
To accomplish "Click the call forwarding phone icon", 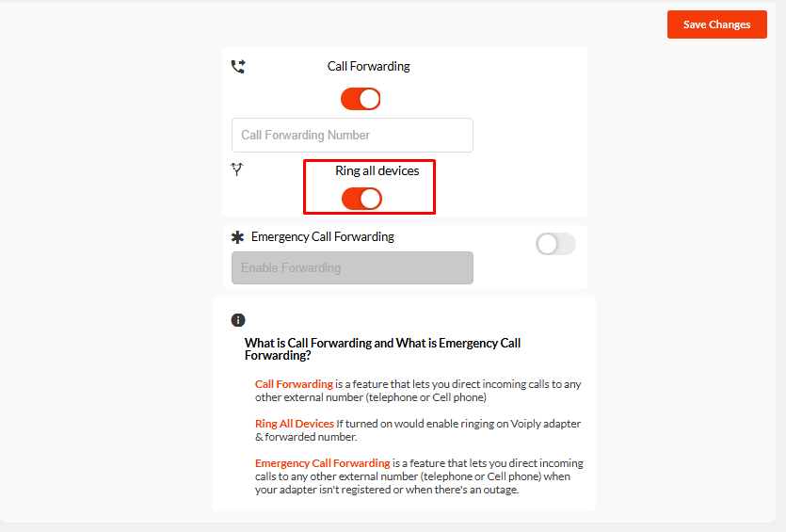I will coord(238,66).
